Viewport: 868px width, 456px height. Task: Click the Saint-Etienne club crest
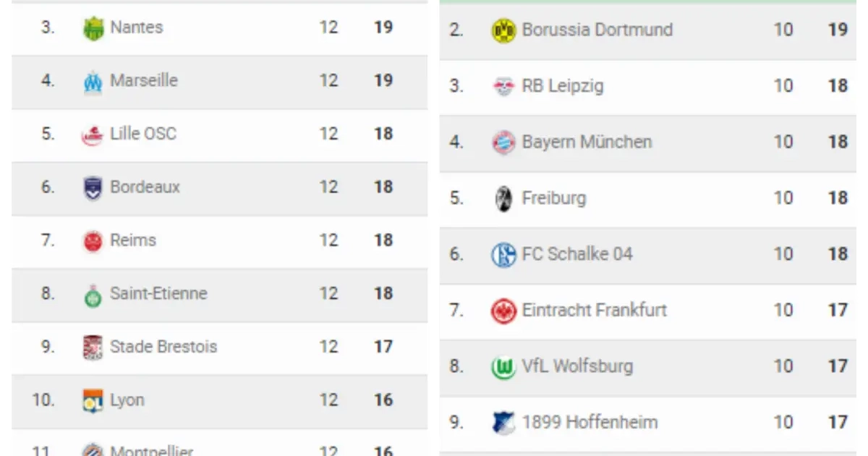point(93,295)
